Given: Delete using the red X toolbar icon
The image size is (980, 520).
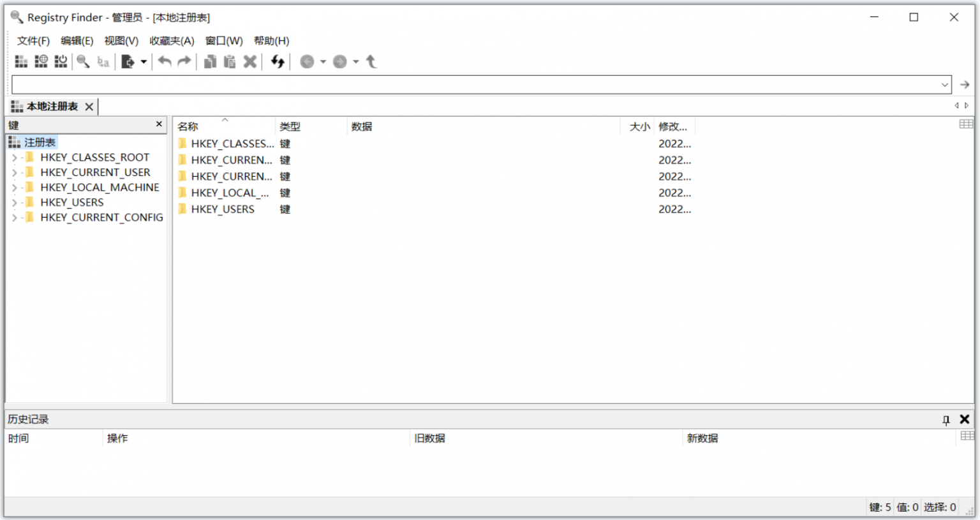Looking at the screenshot, I should (249, 61).
